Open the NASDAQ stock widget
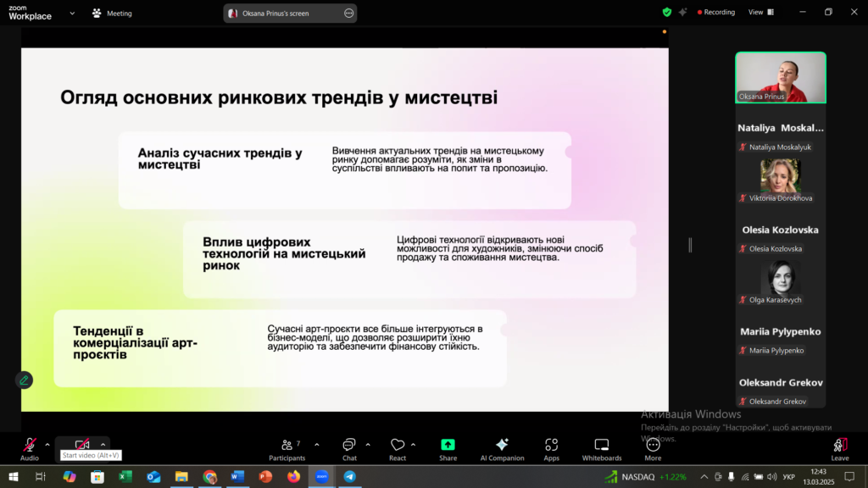 point(645,476)
